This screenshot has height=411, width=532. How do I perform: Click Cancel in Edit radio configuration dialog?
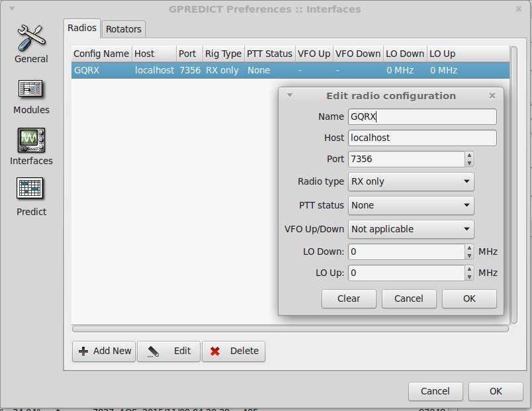coord(409,298)
